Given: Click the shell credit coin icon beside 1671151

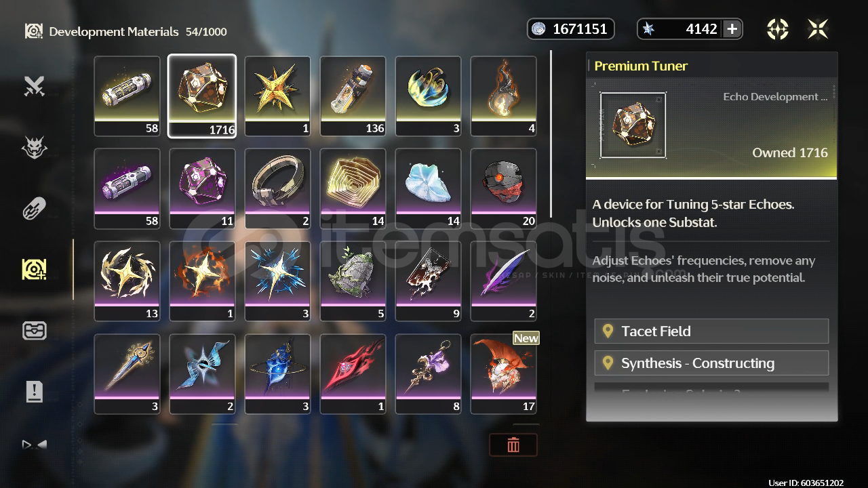Looking at the screenshot, I should 538,29.
